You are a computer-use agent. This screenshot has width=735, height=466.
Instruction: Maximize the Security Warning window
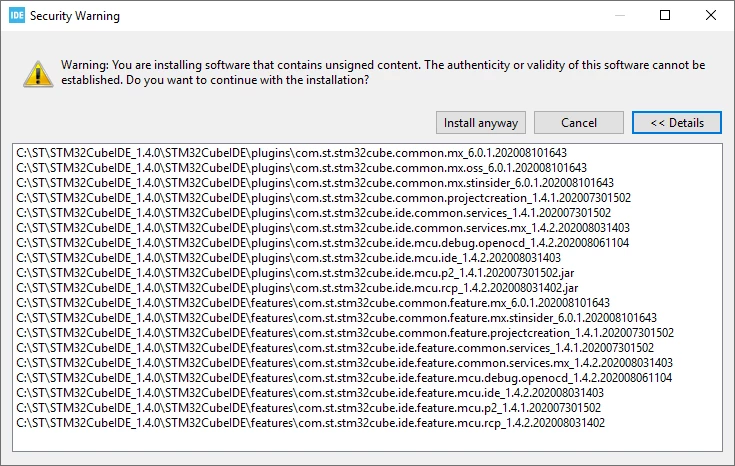(x=665, y=15)
